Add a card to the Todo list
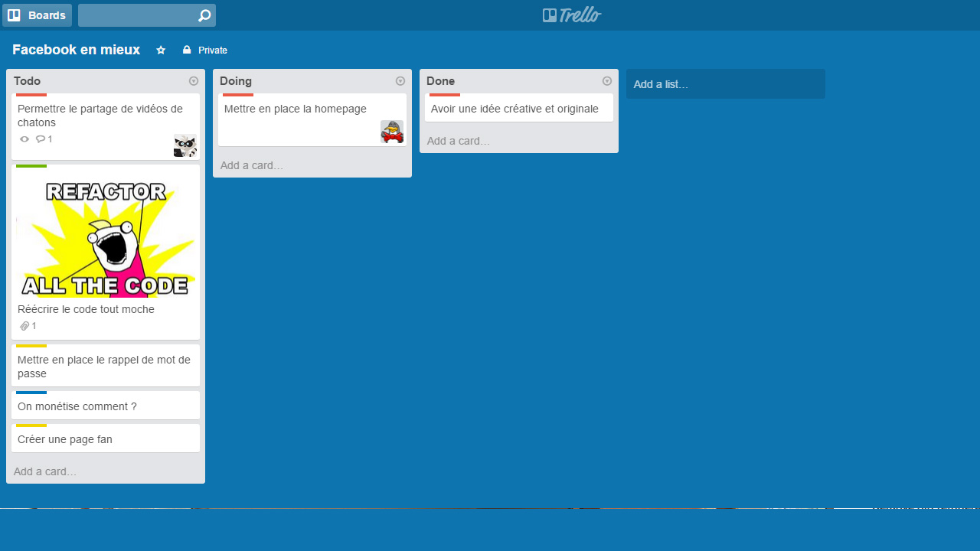Screen dimensions: 980x551 (45, 471)
